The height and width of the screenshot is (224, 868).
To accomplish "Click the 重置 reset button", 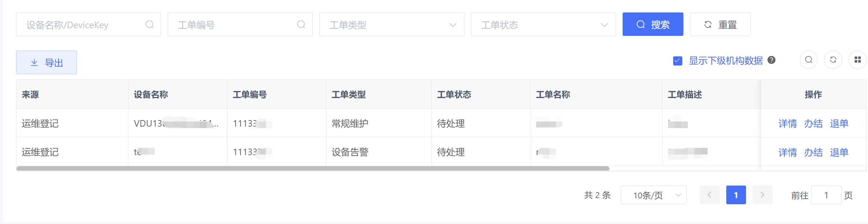I will point(720,25).
